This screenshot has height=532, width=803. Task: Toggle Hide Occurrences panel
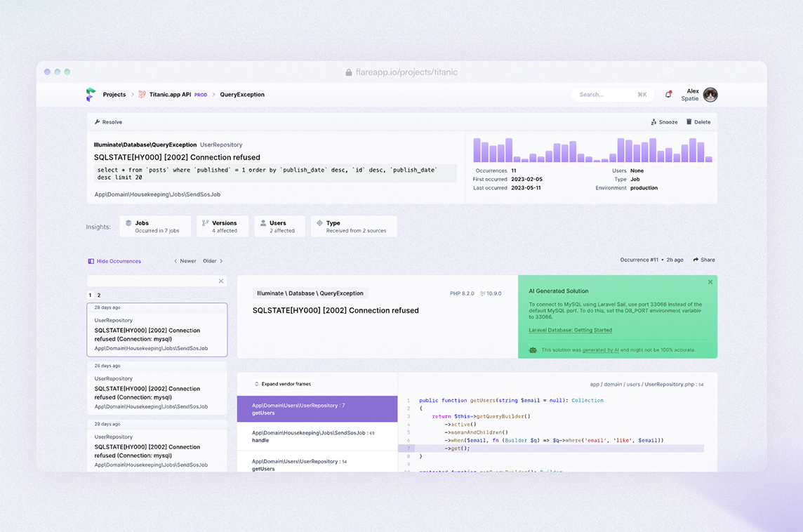coord(114,261)
